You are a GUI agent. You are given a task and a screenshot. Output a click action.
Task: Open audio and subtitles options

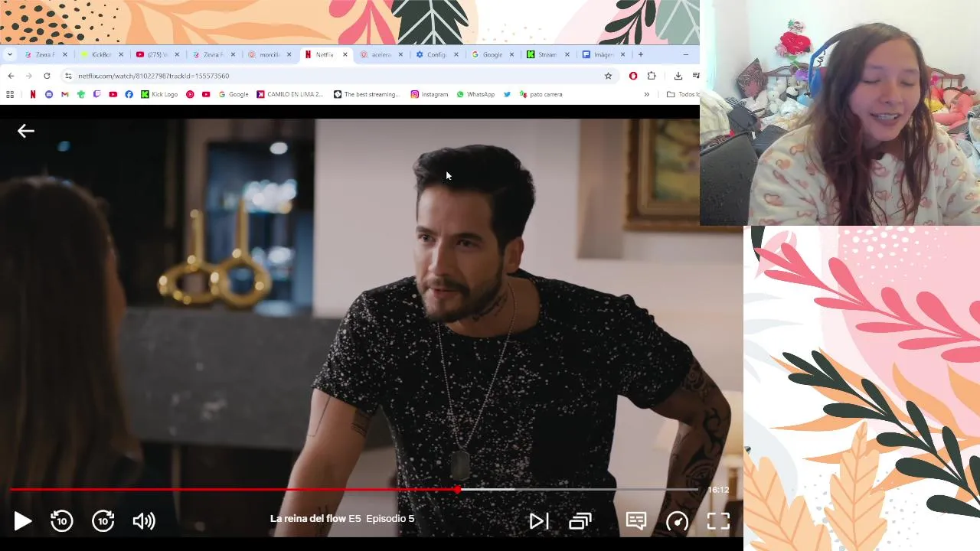coord(636,521)
